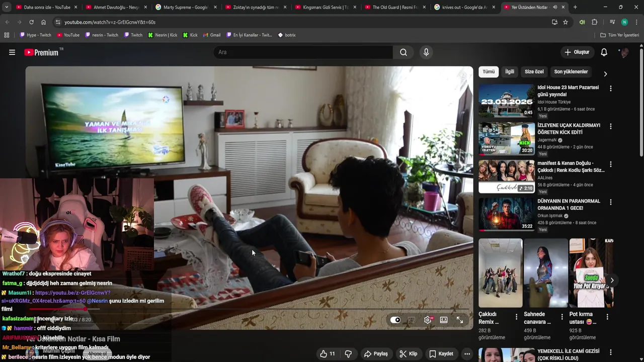This screenshot has width=644, height=362.
Task: Open YouTube notifications bell
Action: [604, 52]
